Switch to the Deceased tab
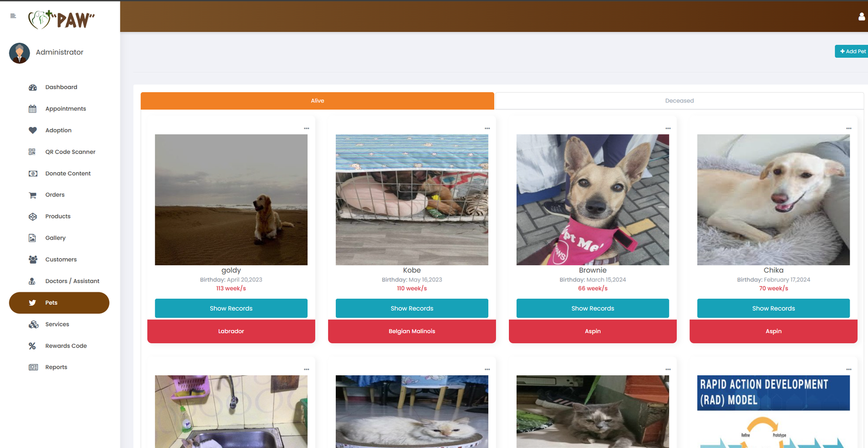868x448 pixels. 679,101
